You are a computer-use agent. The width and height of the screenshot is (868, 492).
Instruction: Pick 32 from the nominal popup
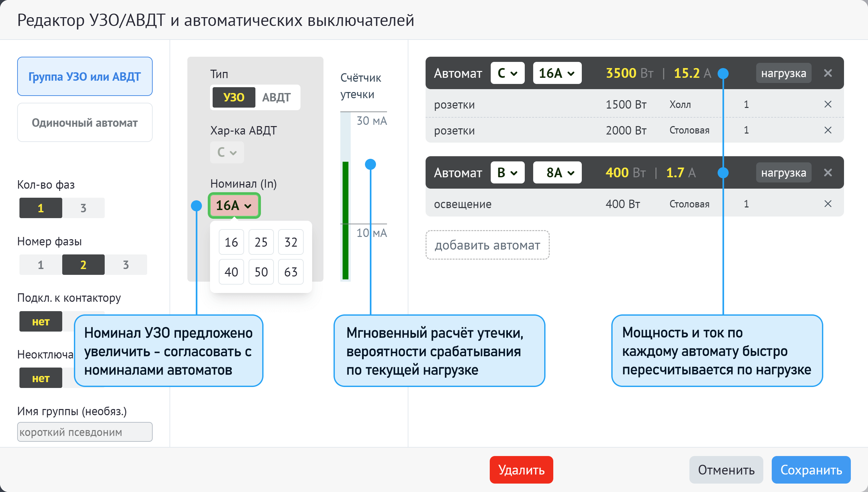pyautogui.click(x=291, y=242)
